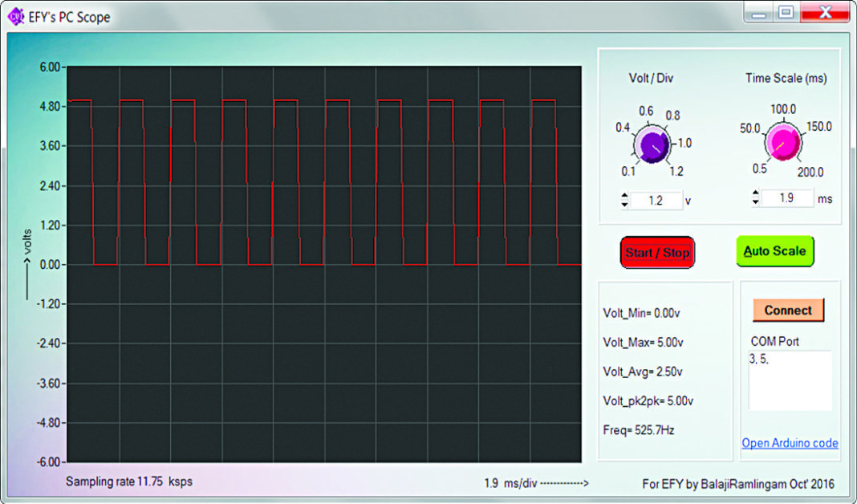Decrease Volt/Div with the down spinner arrow
The width and height of the screenshot is (857, 504).
(x=624, y=204)
